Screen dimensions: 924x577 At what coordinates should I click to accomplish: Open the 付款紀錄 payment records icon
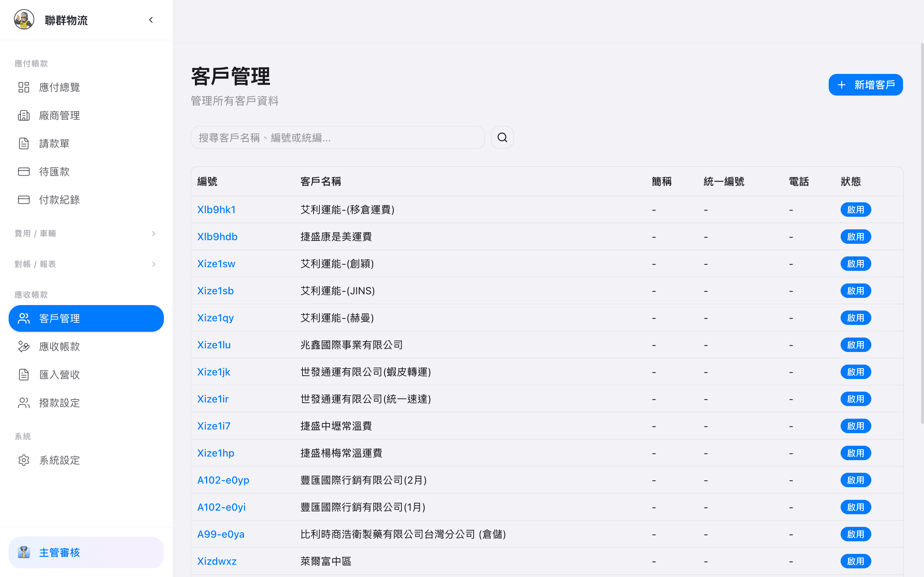(x=24, y=199)
